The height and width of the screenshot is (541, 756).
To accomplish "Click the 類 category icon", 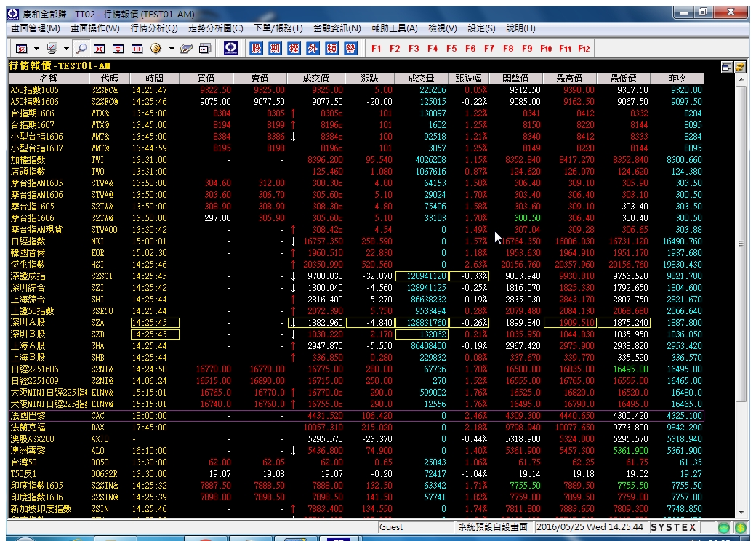I will click(x=331, y=48).
